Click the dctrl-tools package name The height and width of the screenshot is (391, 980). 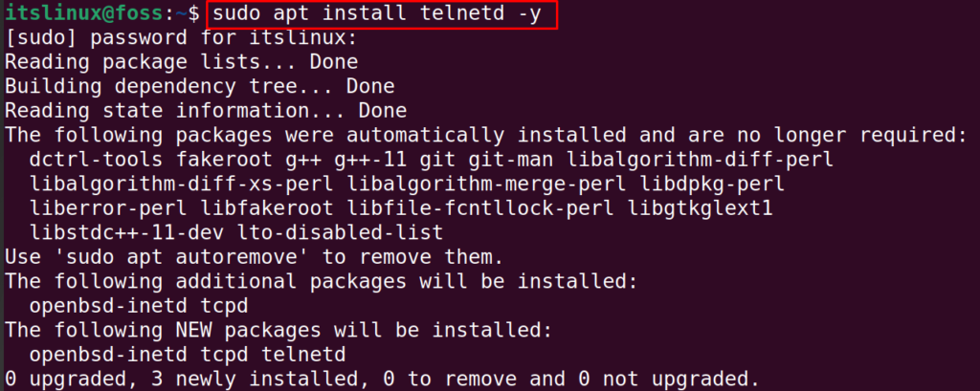tap(97, 160)
